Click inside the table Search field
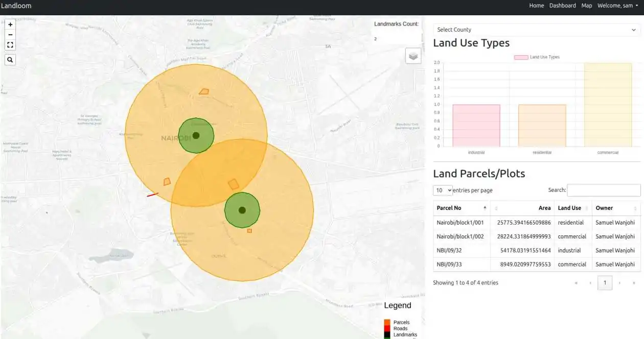Viewport: 644px width, 339px height. point(604,189)
